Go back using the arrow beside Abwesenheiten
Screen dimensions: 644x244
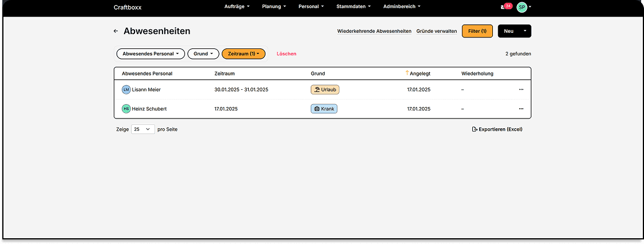pyautogui.click(x=116, y=31)
